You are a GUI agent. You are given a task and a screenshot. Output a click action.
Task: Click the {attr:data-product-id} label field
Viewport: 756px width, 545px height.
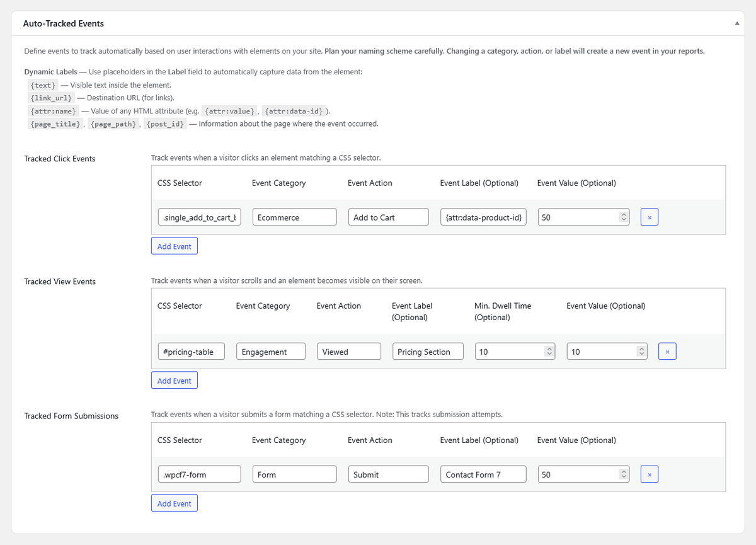coord(483,217)
